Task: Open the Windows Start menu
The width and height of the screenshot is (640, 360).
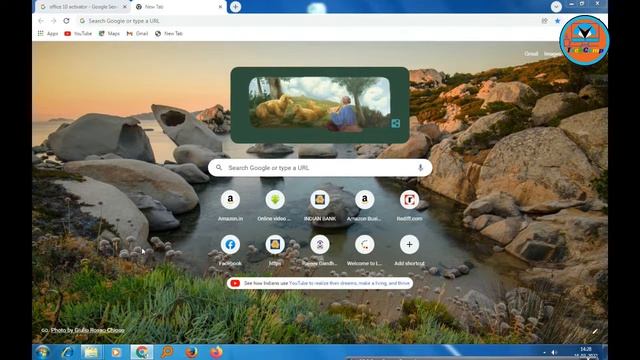Action: [x=42, y=352]
